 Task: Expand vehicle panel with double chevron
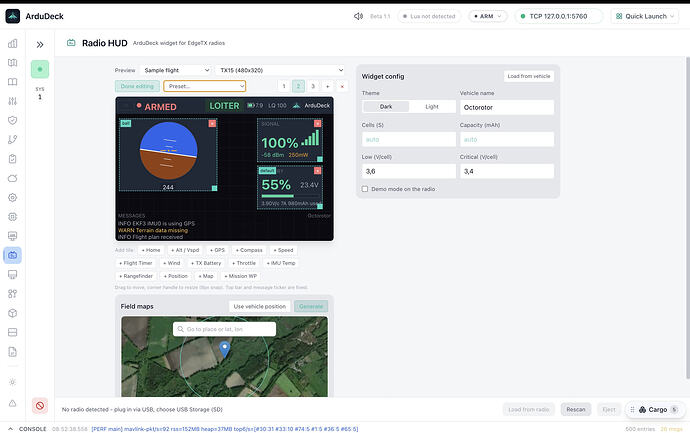tap(40, 44)
